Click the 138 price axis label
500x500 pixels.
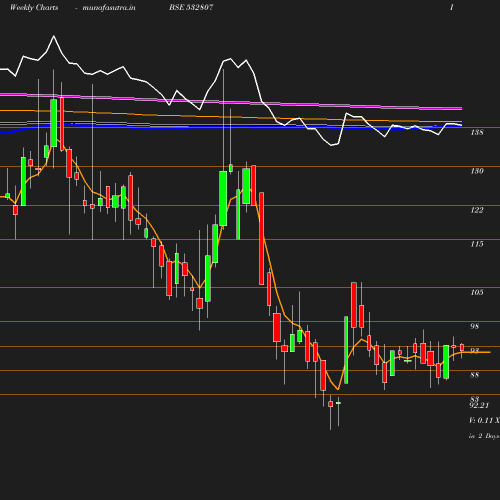pos(477,132)
